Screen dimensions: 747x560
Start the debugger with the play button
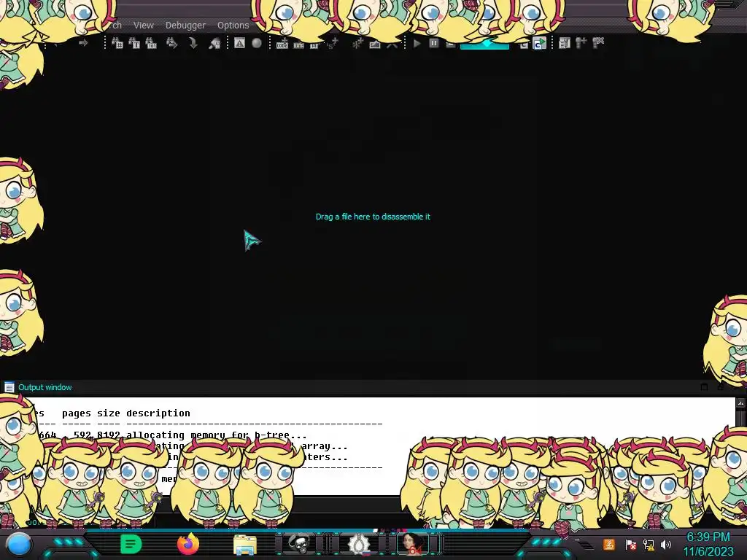417,43
